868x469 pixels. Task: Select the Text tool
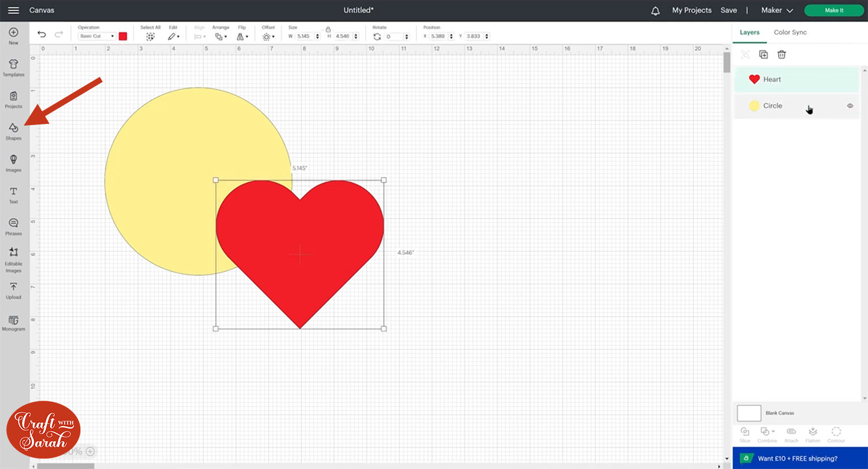[x=13, y=195]
